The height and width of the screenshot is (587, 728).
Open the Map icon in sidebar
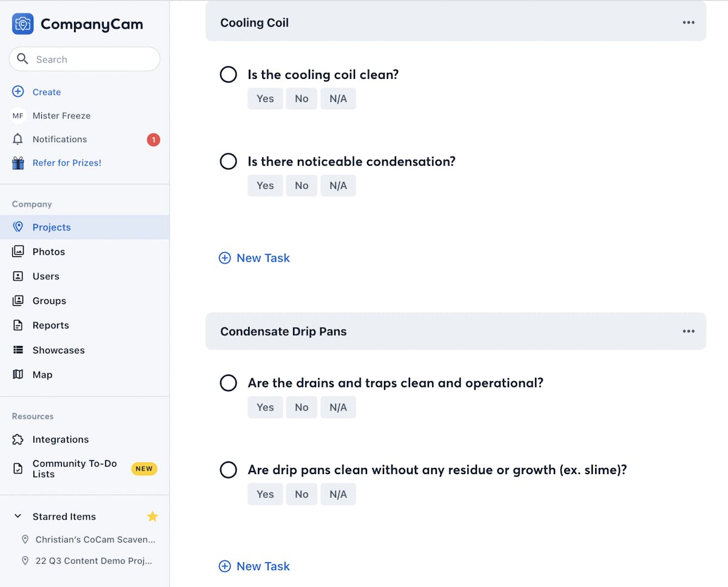click(x=18, y=375)
